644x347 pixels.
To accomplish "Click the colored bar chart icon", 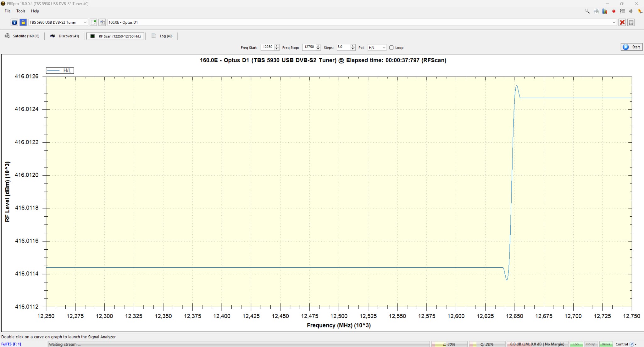I will [605, 11].
